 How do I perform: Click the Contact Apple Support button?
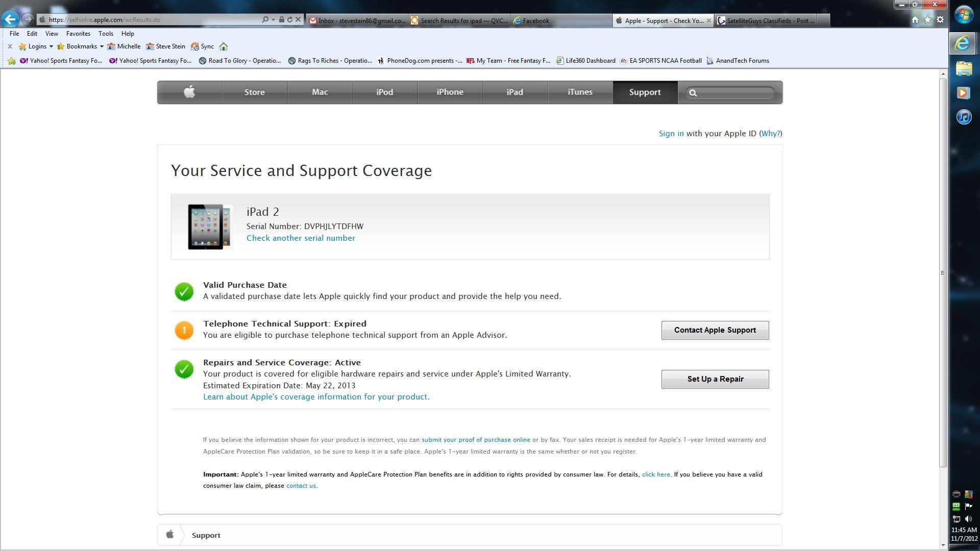point(715,330)
